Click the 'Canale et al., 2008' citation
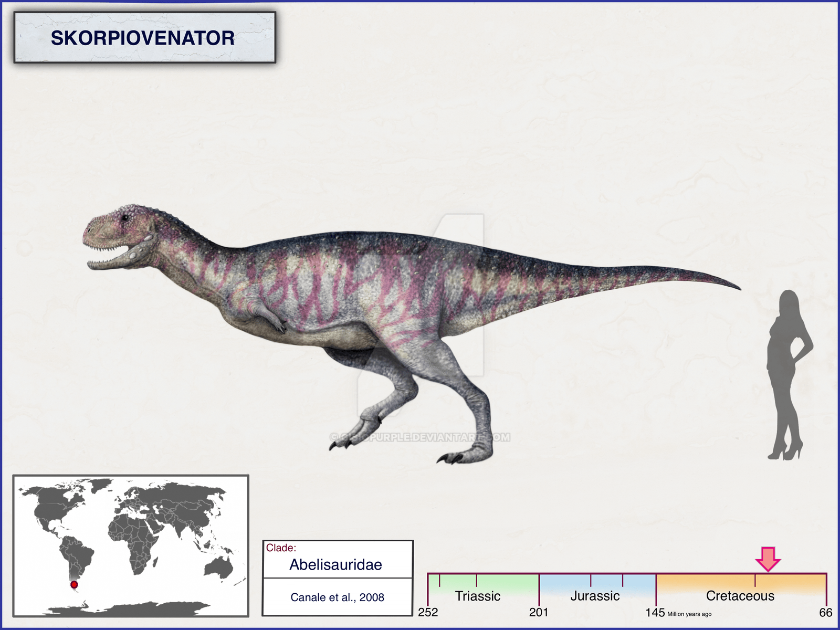The height and width of the screenshot is (630, 840). point(337,597)
